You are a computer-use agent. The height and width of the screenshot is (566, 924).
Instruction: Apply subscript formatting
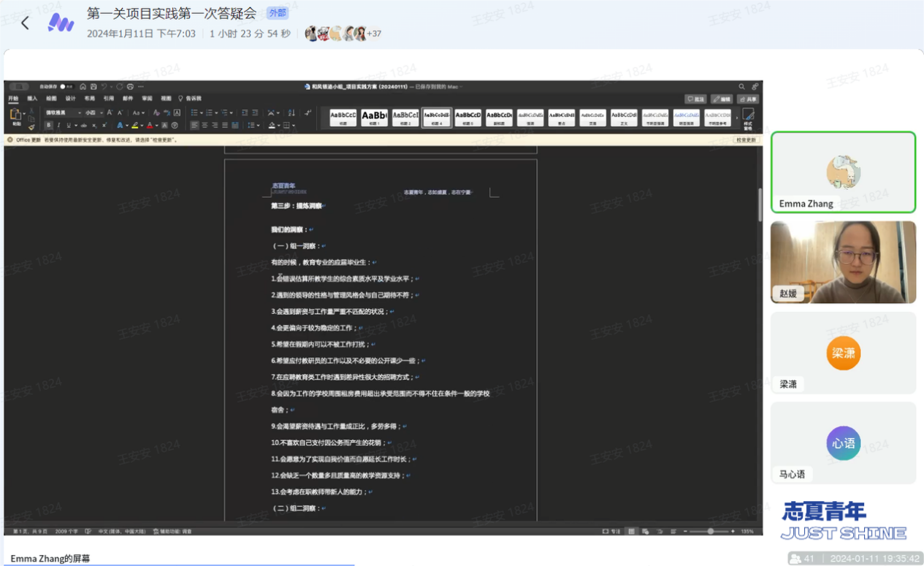tap(94, 126)
